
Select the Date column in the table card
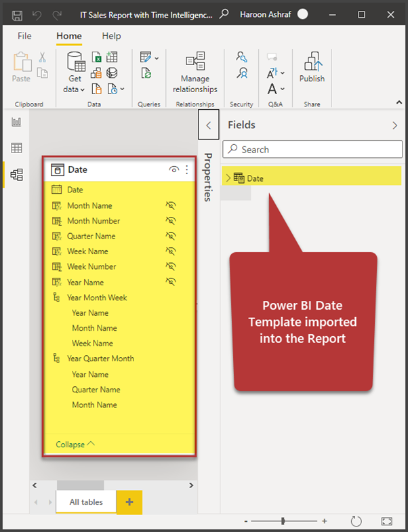click(x=75, y=190)
